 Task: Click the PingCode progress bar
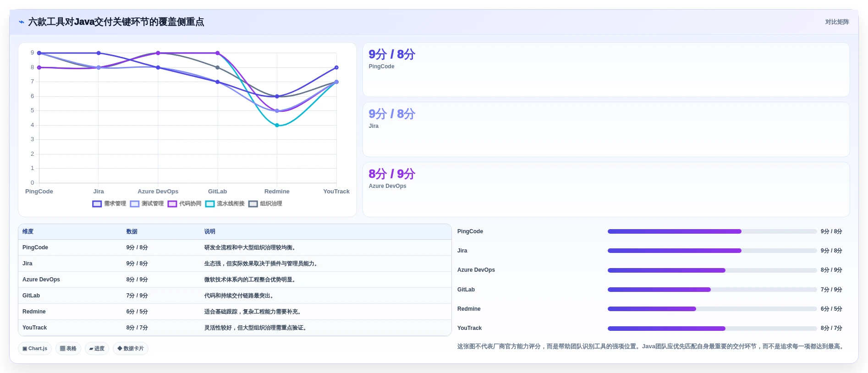coord(712,231)
